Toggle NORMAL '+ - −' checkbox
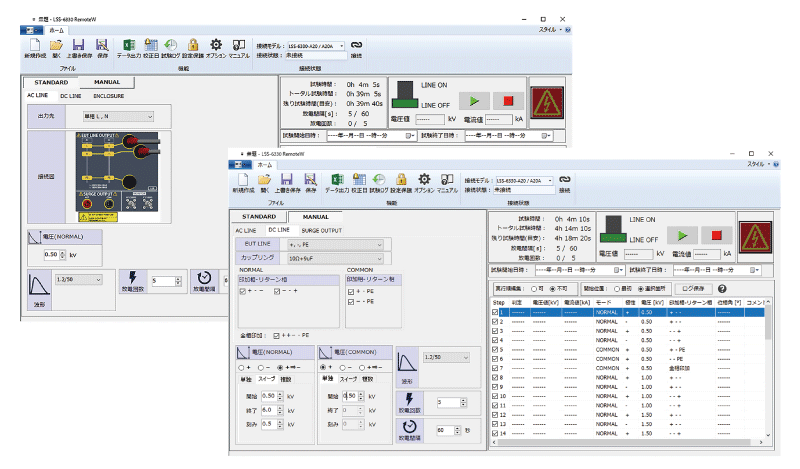 pos(243,291)
